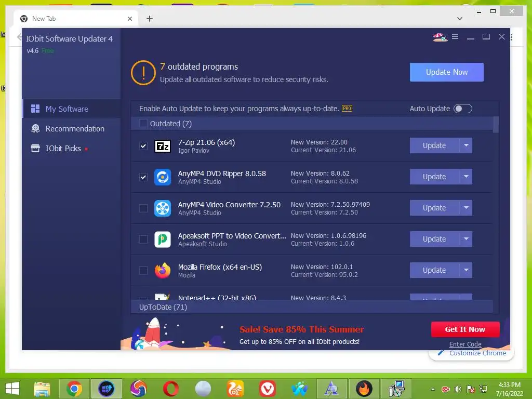Click the summer beach promo icon in title bar
This screenshot has height=399, width=532.
440,37
